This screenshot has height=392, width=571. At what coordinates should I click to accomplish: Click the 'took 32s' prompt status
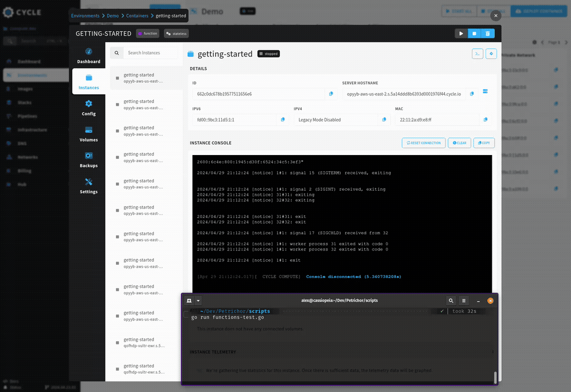tap(464, 311)
